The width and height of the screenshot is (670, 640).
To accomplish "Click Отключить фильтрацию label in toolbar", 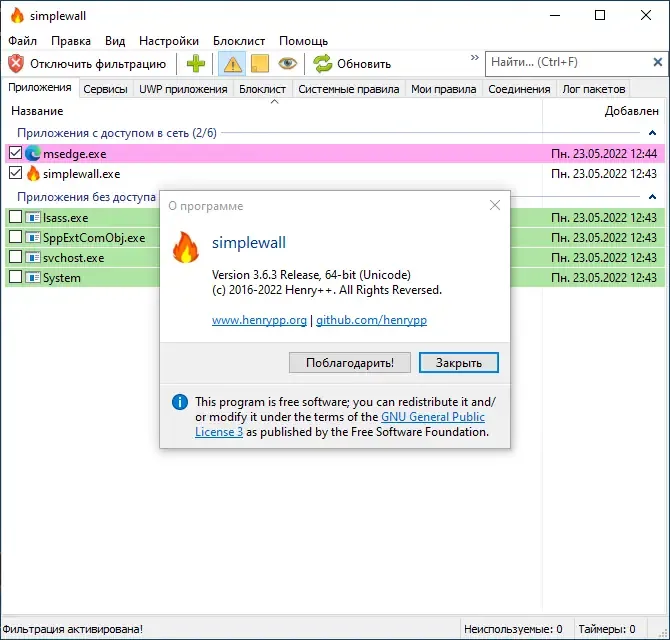I will [x=98, y=64].
